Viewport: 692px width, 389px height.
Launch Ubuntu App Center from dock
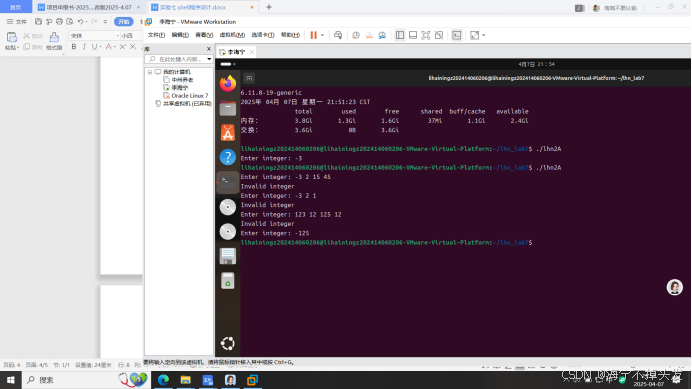[228, 132]
